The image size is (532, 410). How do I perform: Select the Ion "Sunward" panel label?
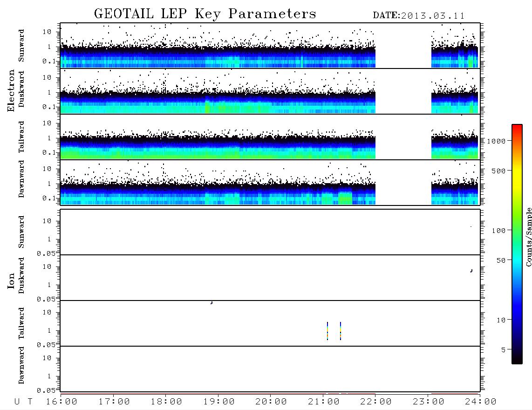21,232
